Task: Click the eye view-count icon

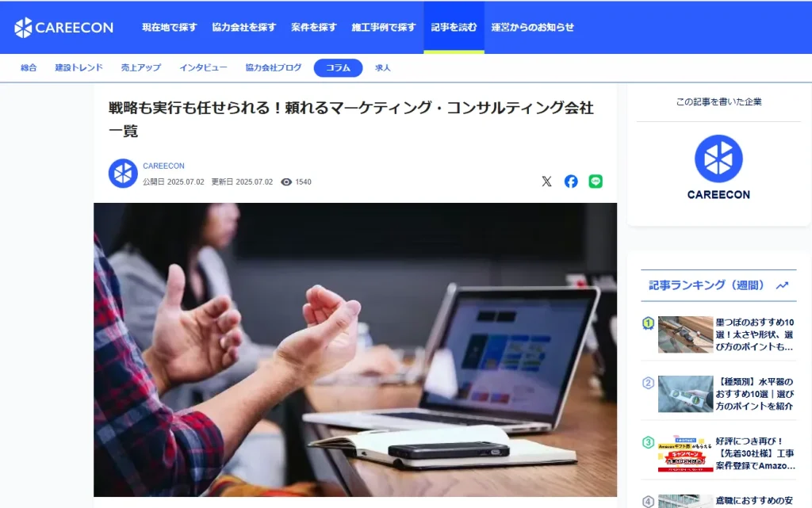Action: 286,182
